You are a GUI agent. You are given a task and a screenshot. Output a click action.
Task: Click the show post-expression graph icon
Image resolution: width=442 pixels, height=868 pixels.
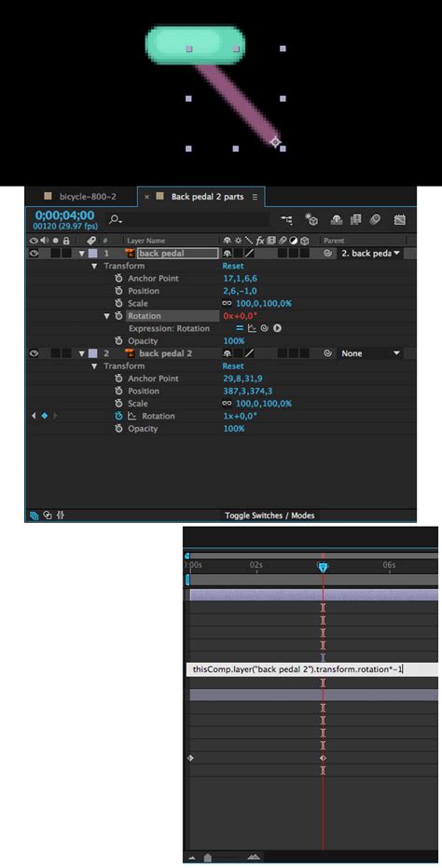point(252,328)
